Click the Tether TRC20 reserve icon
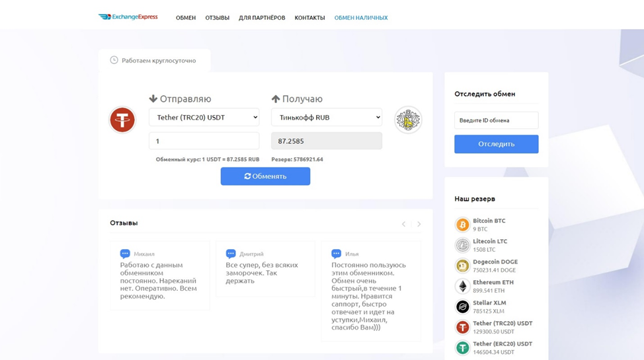Screen dimensions: 644x360 (462, 327)
